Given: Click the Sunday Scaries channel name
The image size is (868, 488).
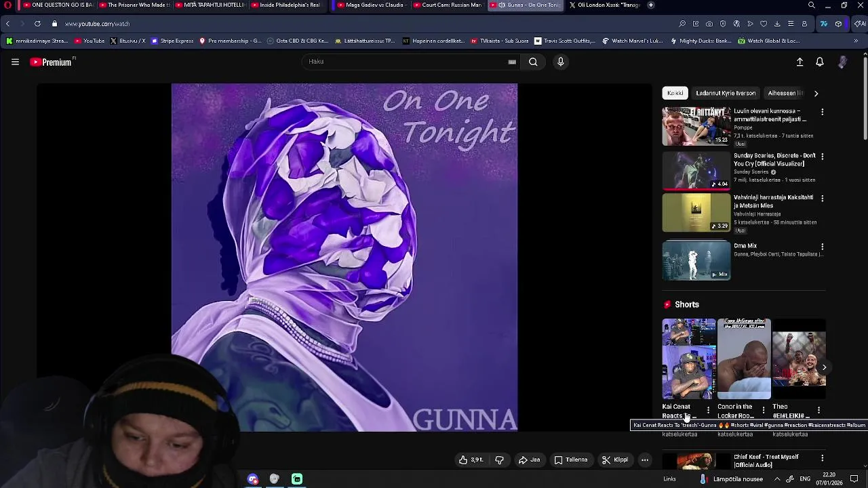Looking at the screenshot, I should pos(751,172).
